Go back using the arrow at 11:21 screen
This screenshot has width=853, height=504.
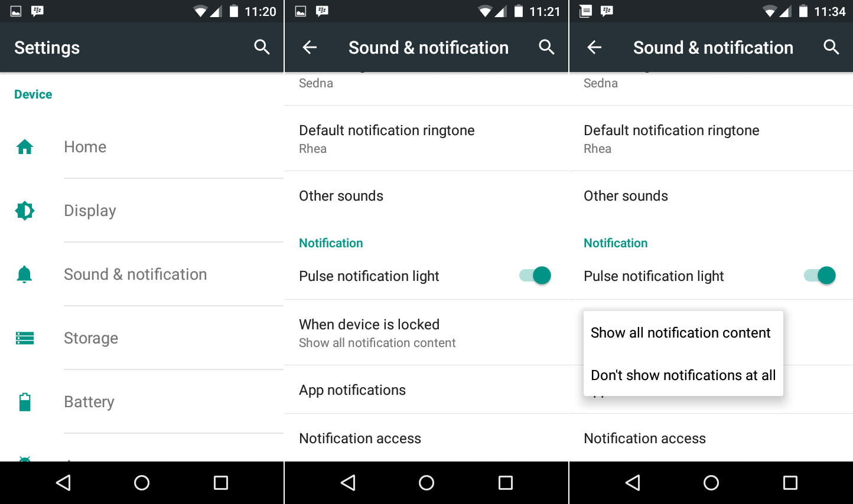[x=310, y=47]
